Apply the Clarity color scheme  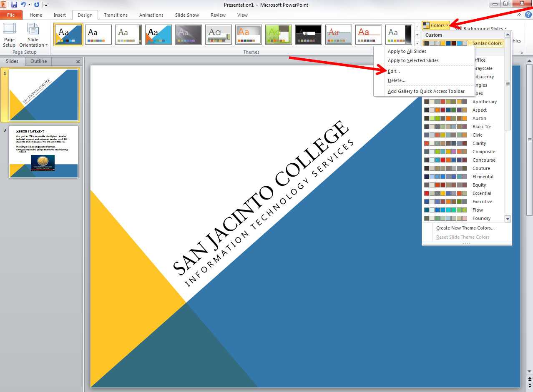[463, 143]
